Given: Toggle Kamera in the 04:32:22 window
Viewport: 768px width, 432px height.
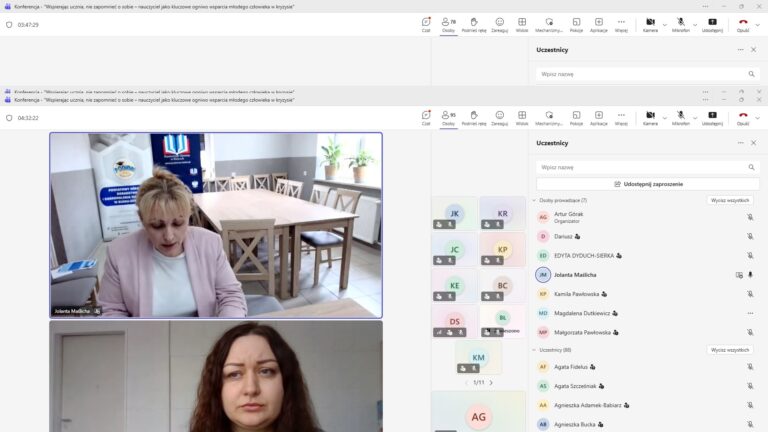Looking at the screenshot, I should click(x=650, y=118).
